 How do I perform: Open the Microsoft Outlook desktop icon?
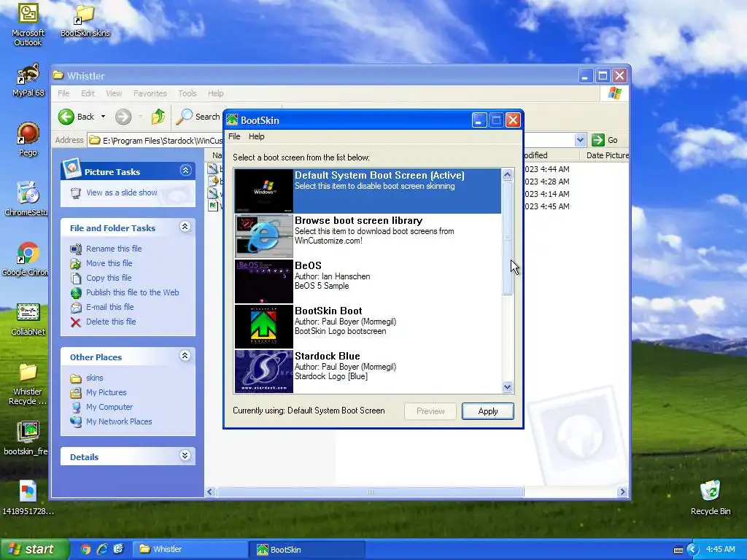pos(28,24)
